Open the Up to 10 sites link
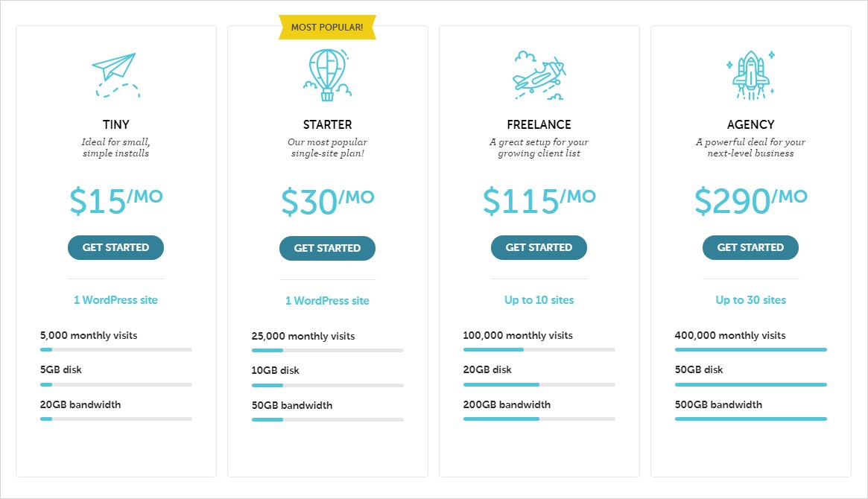Viewport: 868px width, 499px height. [x=539, y=300]
